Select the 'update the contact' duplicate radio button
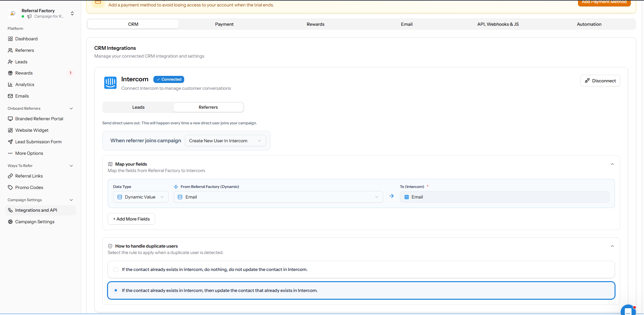The image size is (644, 315). coord(116,291)
